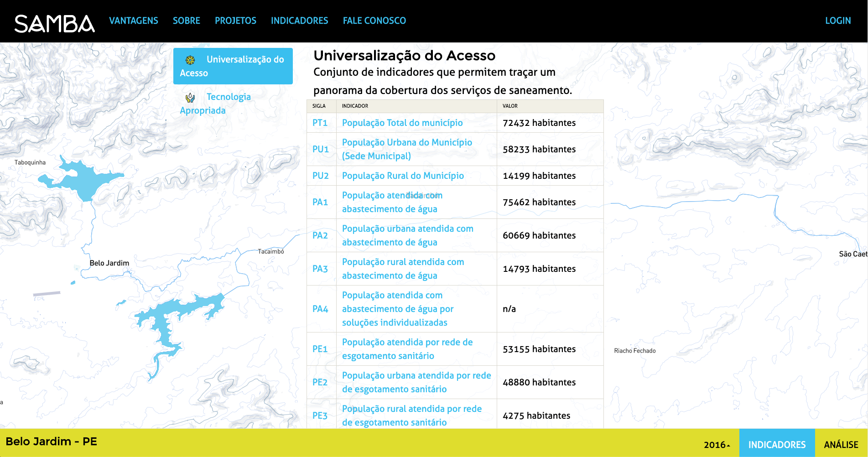Open População atendida por rede de esgotamento
868x457 pixels.
click(x=407, y=349)
